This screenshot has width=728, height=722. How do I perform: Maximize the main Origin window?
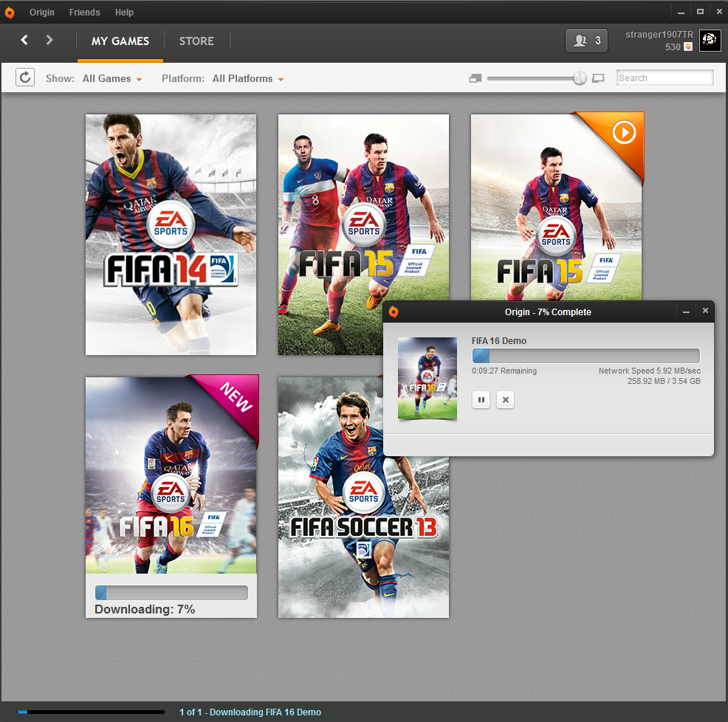point(700,12)
